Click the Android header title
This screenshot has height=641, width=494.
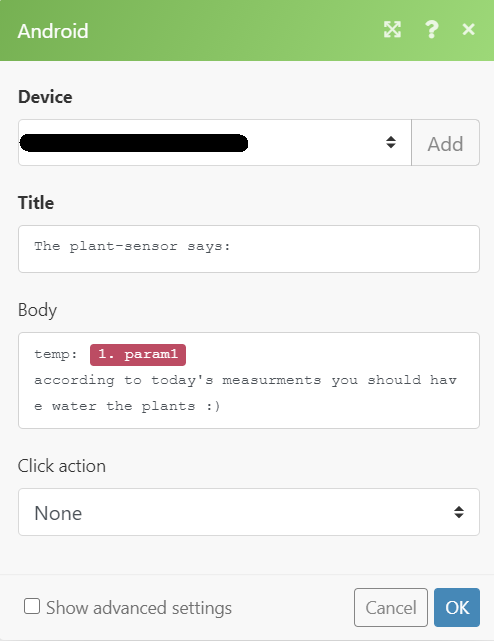pyautogui.click(x=53, y=31)
